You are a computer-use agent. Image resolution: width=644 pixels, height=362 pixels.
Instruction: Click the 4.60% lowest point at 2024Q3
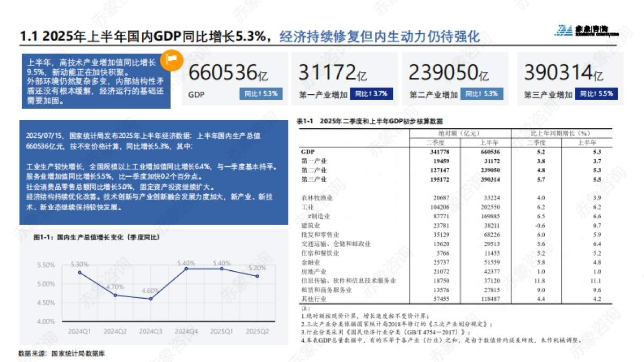150,299
